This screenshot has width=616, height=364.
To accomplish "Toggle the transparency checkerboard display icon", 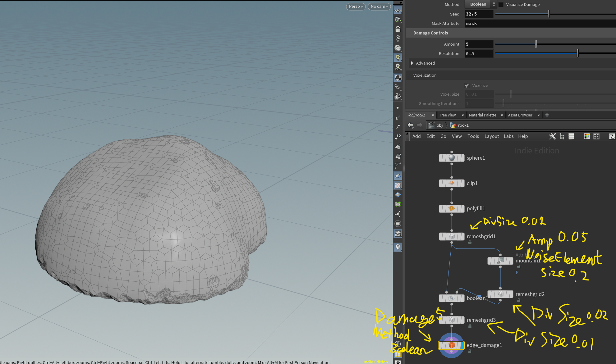I will click(398, 185).
